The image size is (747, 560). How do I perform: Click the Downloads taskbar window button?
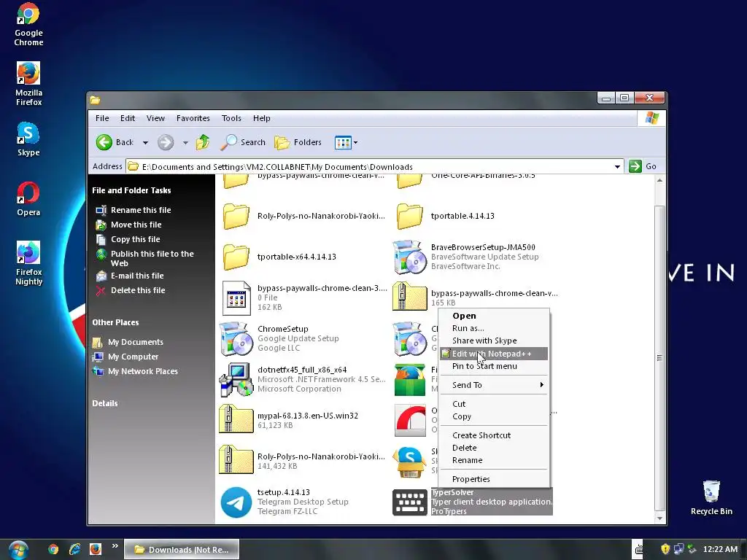[x=182, y=550]
